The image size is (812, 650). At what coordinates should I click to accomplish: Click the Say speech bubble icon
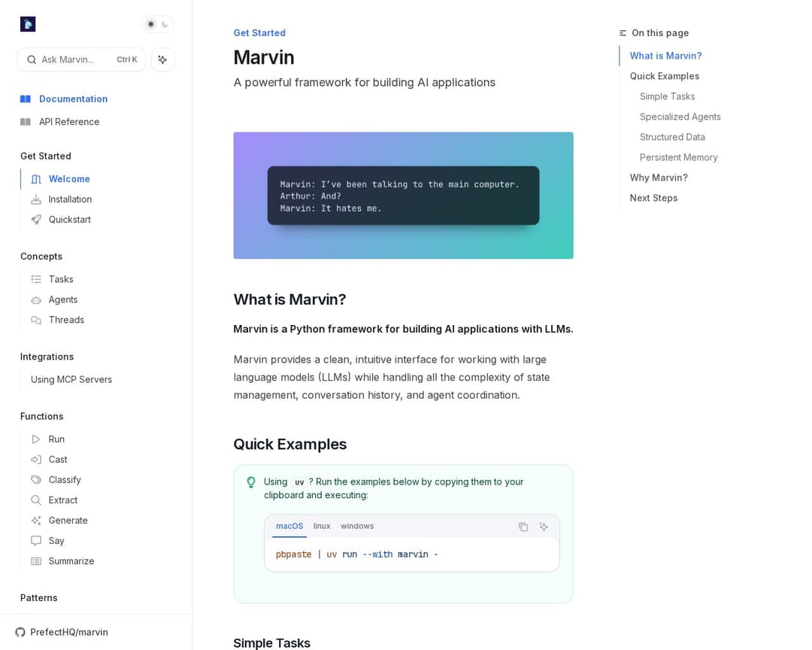36,541
